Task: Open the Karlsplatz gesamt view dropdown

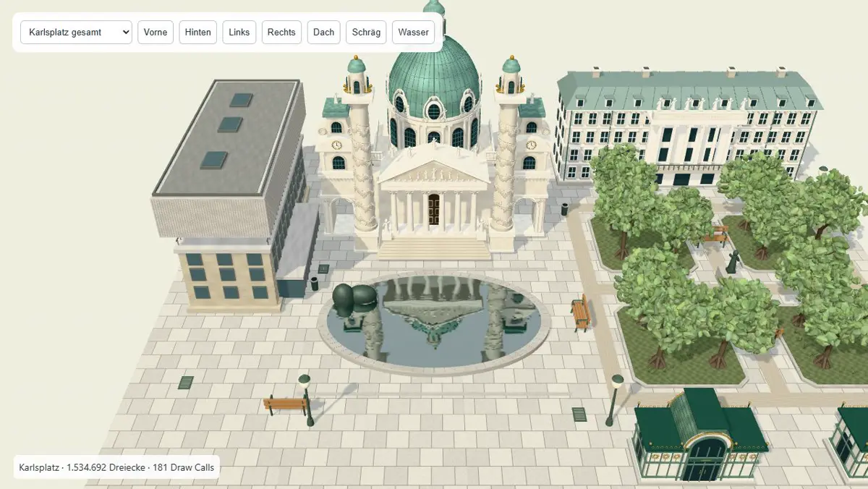Action: (x=76, y=32)
